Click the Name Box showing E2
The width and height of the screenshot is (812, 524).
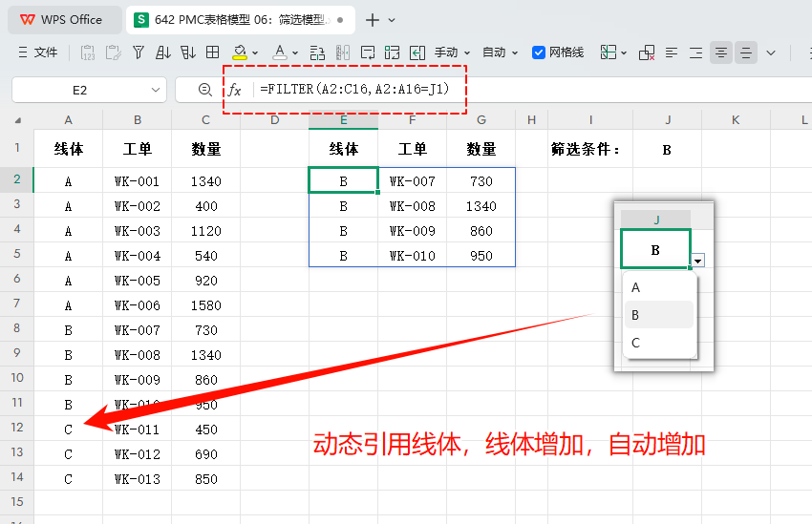click(x=79, y=90)
